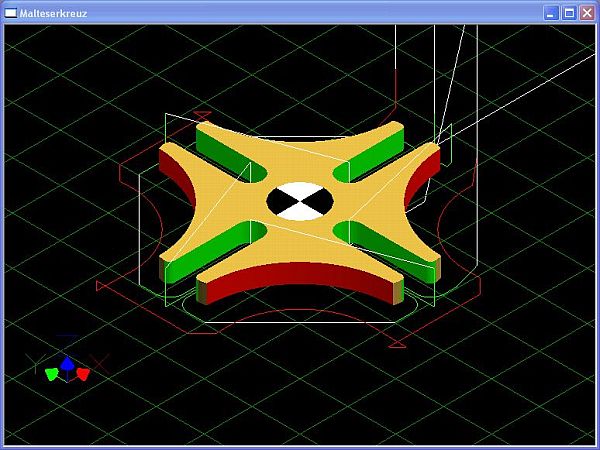
Task: Click the red arrow marker at bottom right of toolpath
Action: coord(396,343)
